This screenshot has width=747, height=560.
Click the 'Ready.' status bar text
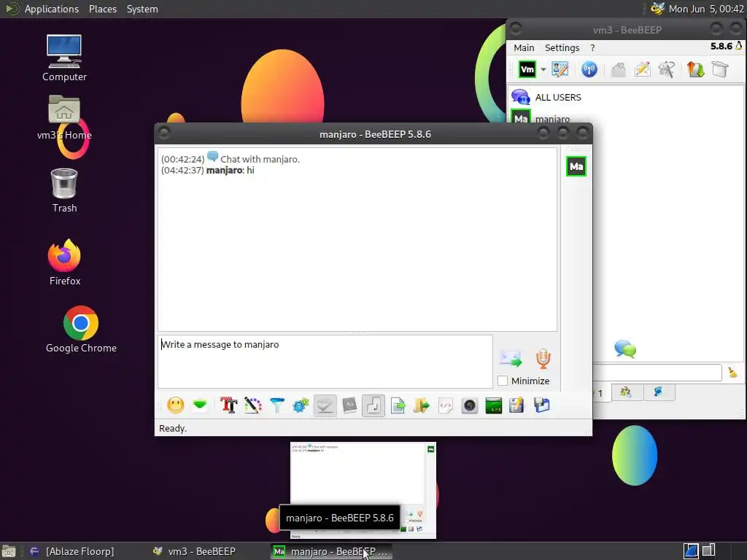point(173,429)
